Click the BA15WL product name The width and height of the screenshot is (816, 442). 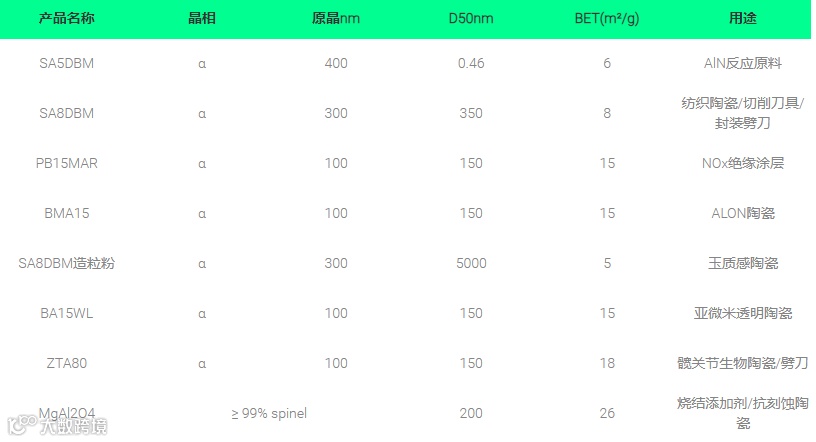tap(67, 313)
